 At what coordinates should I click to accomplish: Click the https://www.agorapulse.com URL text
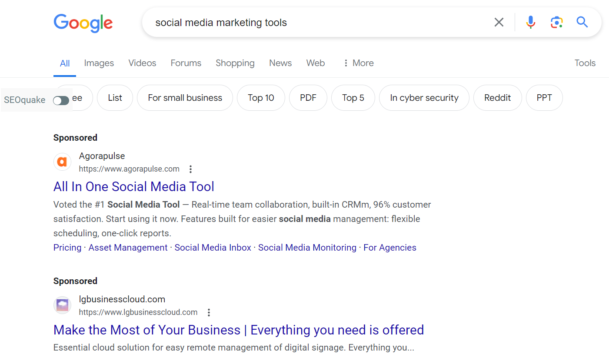[129, 169]
